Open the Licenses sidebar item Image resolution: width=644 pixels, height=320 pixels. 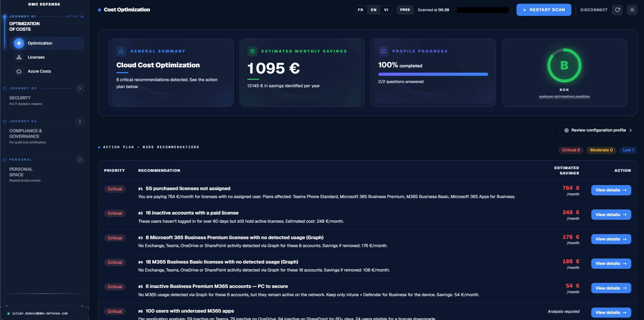[x=47, y=57]
